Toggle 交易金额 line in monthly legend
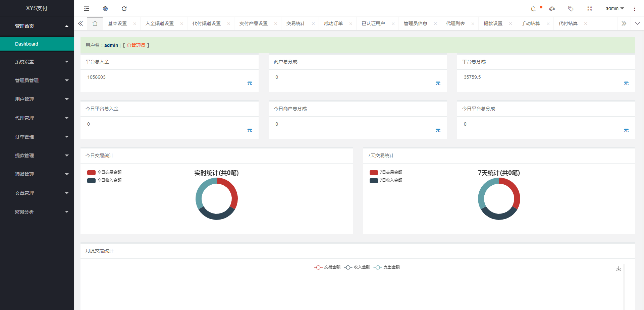 [327, 267]
